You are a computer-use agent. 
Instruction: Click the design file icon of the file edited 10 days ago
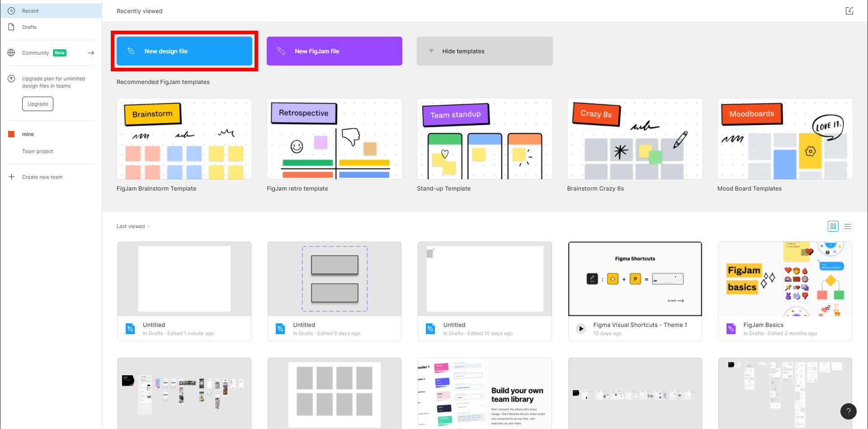point(430,329)
